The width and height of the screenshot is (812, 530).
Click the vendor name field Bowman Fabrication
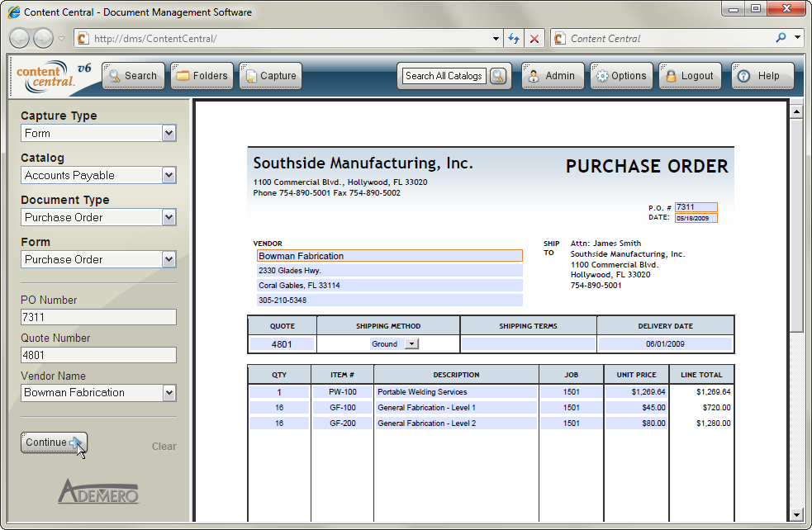click(389, 256)
